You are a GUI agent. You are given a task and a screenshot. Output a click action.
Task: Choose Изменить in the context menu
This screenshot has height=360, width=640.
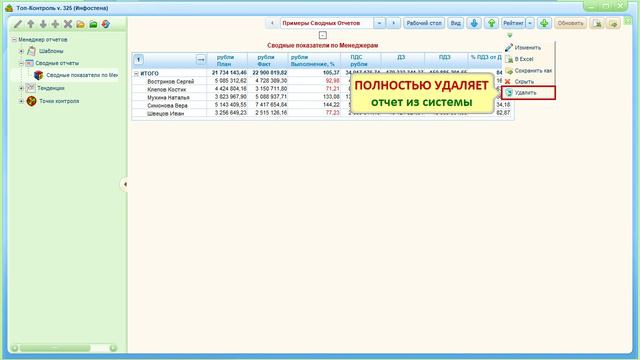click(x=528, y=48)
